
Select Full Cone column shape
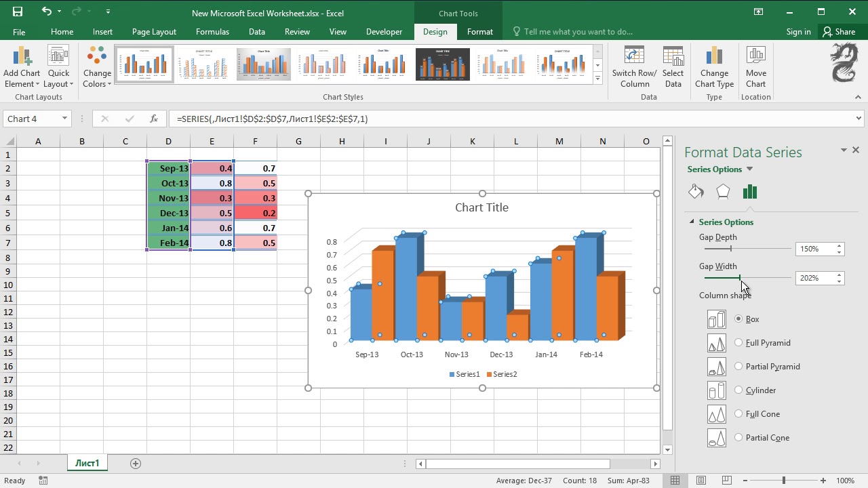[x=738, y=413]
